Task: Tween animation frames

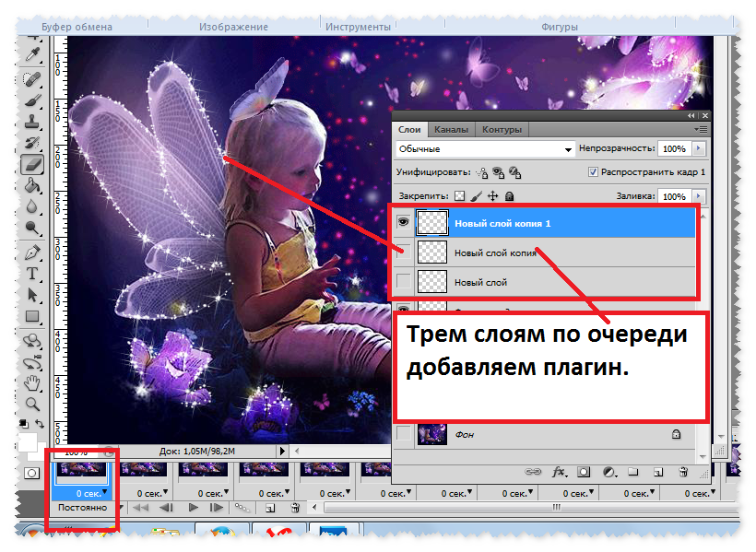Action: pos(242,507)
